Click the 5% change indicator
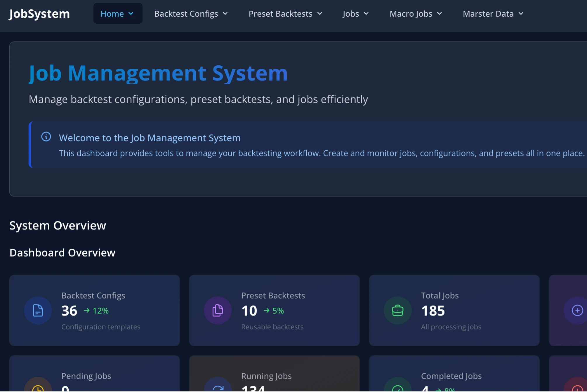This screenshot has width=587, height=392. (x=278, y=311)
